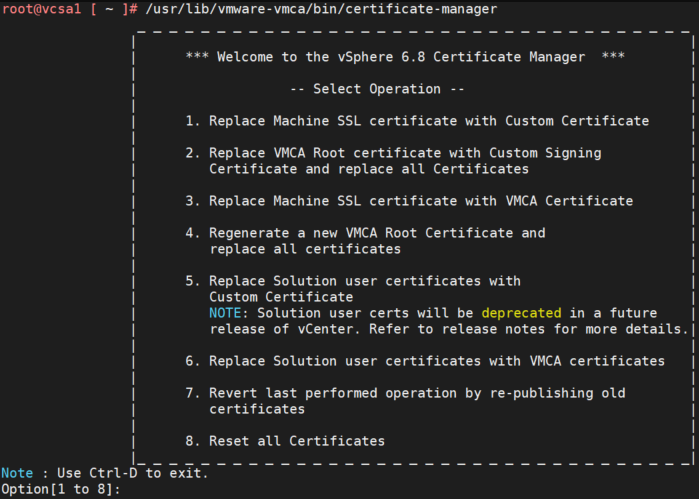This screenshot has height=499, width=699.
Task: Click option 8 Reset all Certificates
Action: click(285, 441)
